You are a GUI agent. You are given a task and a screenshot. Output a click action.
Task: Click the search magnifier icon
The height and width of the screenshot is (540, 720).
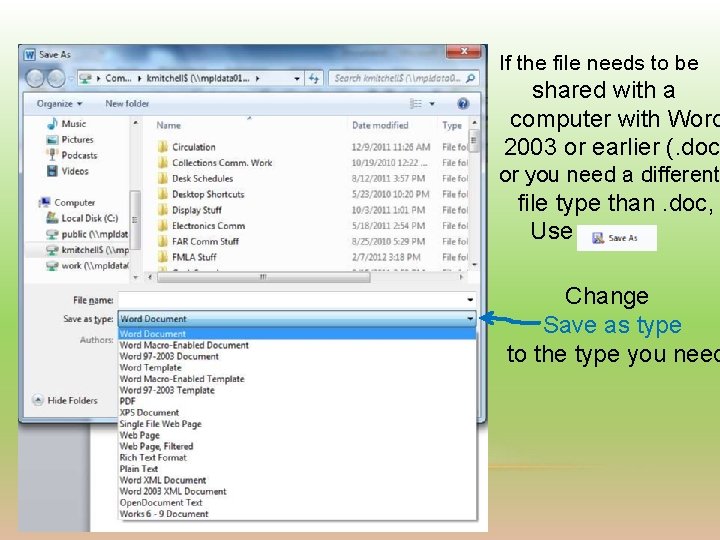coord(470,79)
